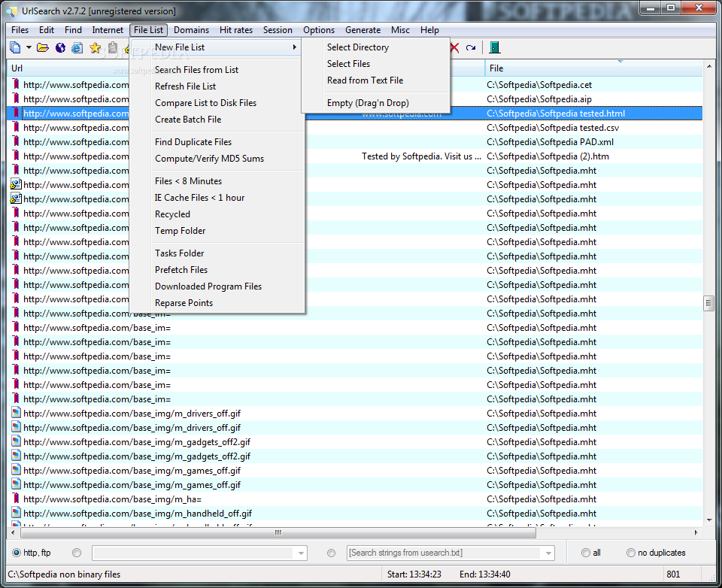This screenshot has width=722, height=588.
Task: Open the Options menu
Action: point(319,30)
